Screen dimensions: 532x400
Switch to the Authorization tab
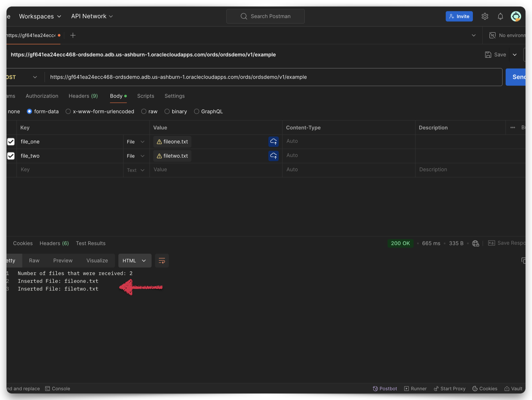42,96
